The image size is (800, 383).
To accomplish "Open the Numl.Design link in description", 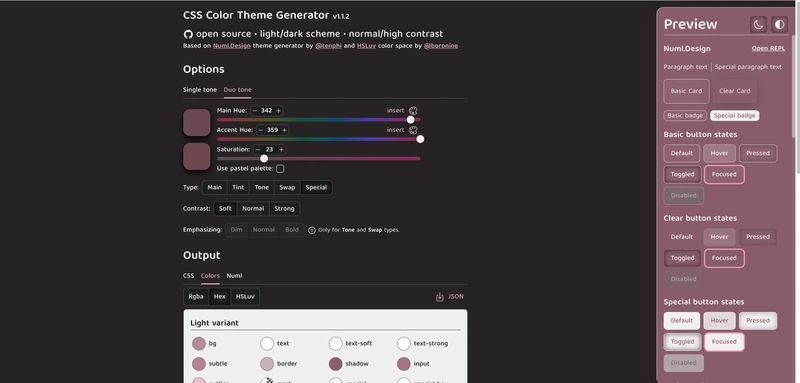I will point(232,46).
